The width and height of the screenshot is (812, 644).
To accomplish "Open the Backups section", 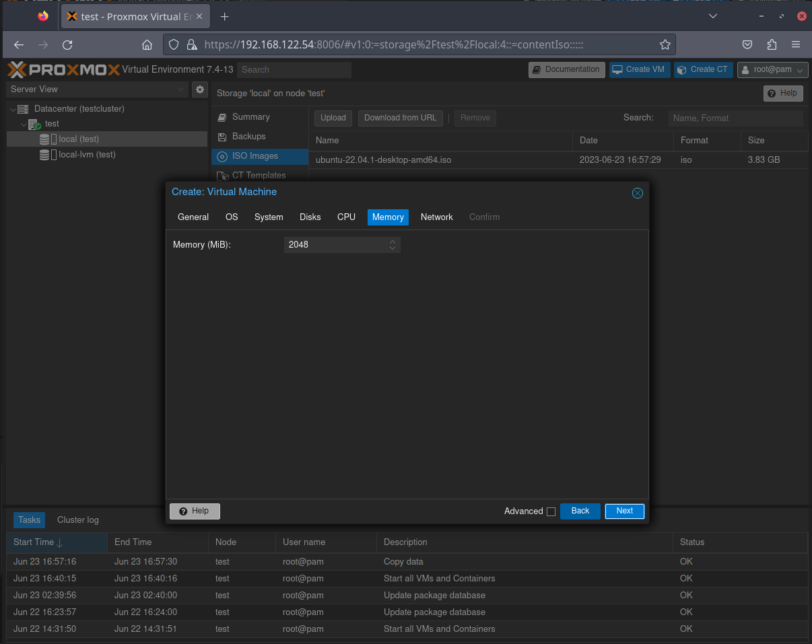I will coord(260,137).
